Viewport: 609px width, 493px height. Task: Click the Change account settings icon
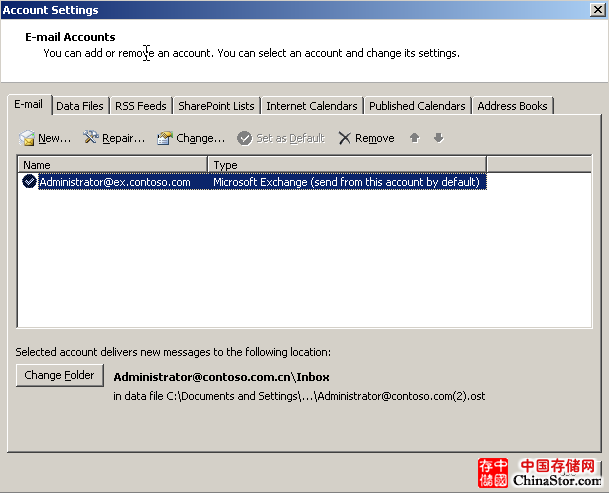point(165,138)
